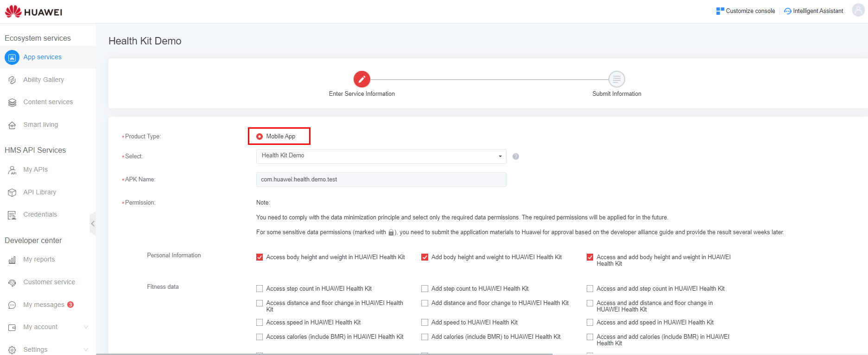Check Access and add step count permission
This screenshot has height=355, width=868.
click(x=590, y=289)
